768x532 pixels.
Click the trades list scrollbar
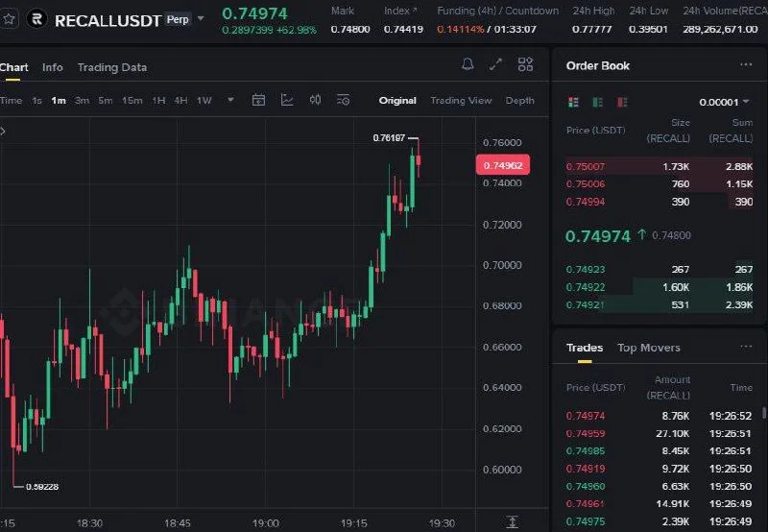coord(764,413)
